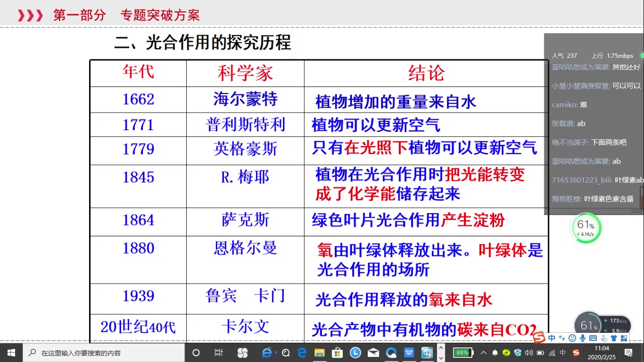Click the Sogou S logo on IME bar
The image size is (644, 362).
[539, 337]
